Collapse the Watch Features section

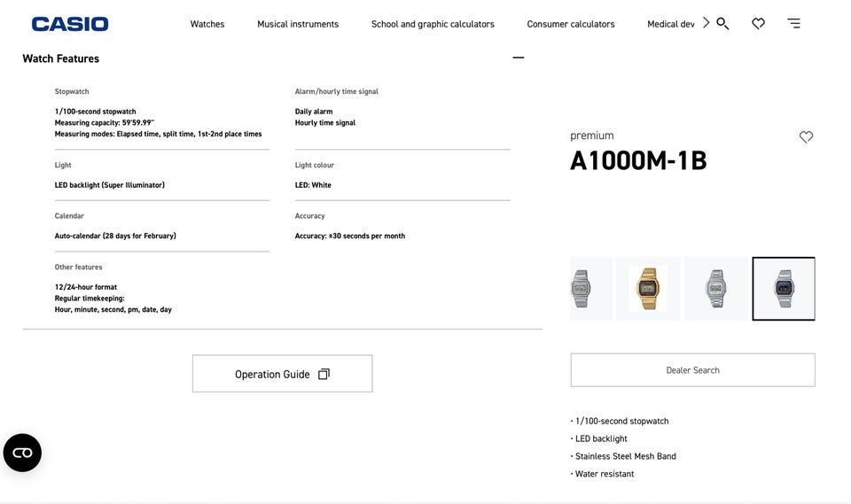(x=519, y=58)
